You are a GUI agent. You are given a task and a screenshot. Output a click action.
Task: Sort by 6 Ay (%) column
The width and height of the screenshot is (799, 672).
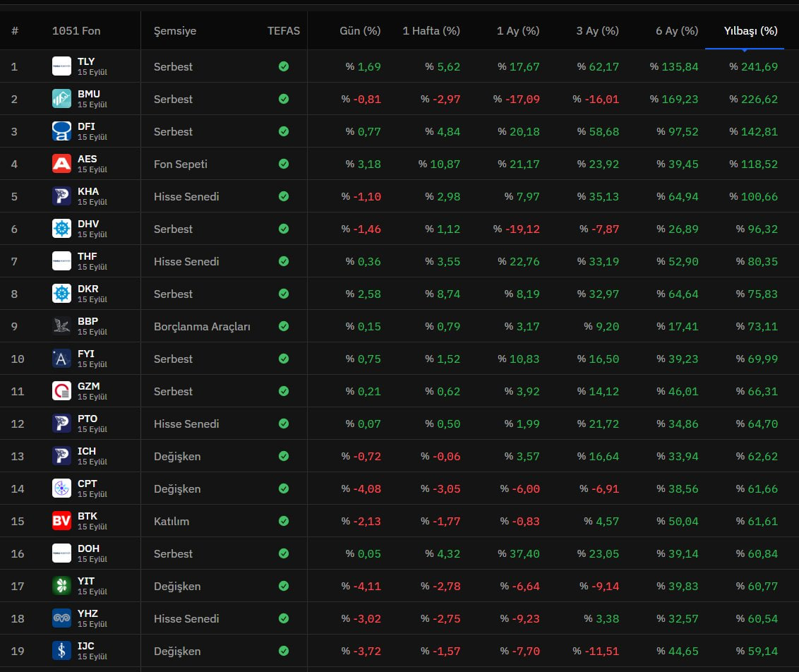point(677,30)
